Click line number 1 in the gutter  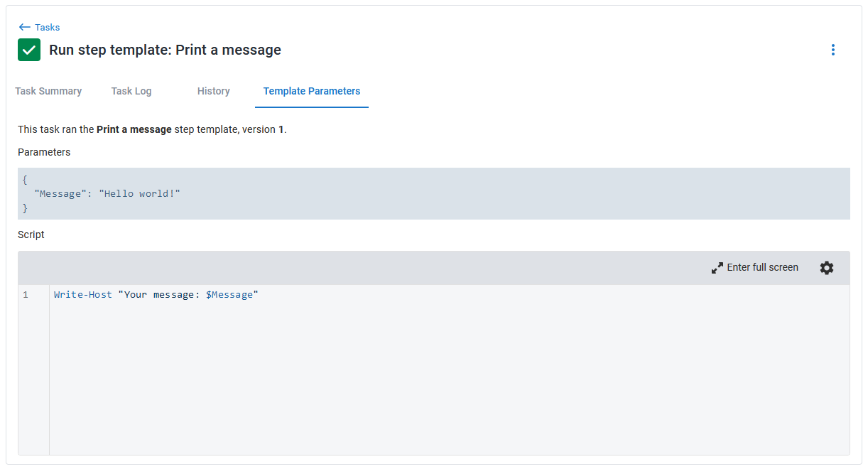(26, 295)
